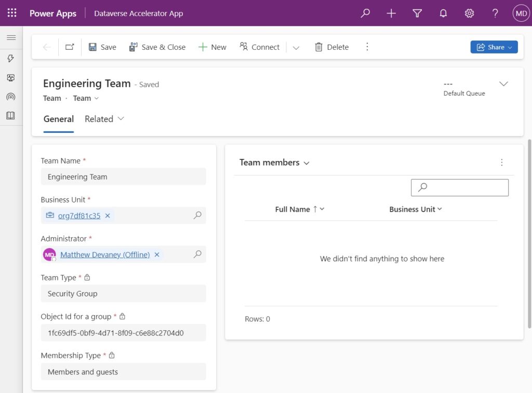This screenshot has height=393, width=532.
Task: Search the Business Unit lookup
Action: point(197,215)
